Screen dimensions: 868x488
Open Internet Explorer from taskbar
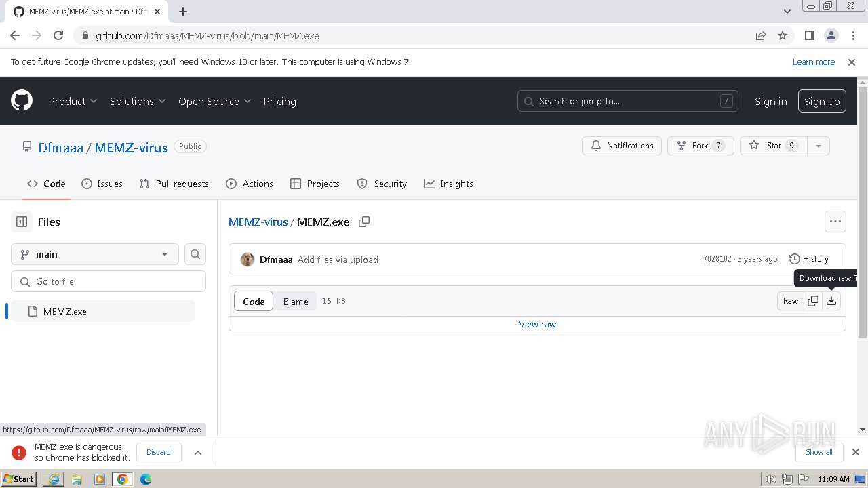pos(54,479)
